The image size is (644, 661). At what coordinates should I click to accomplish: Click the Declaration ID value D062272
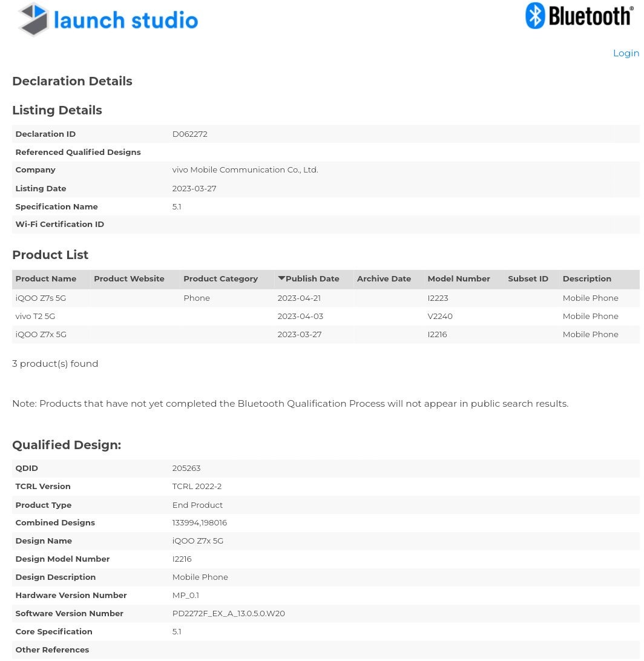pos(189,134)
